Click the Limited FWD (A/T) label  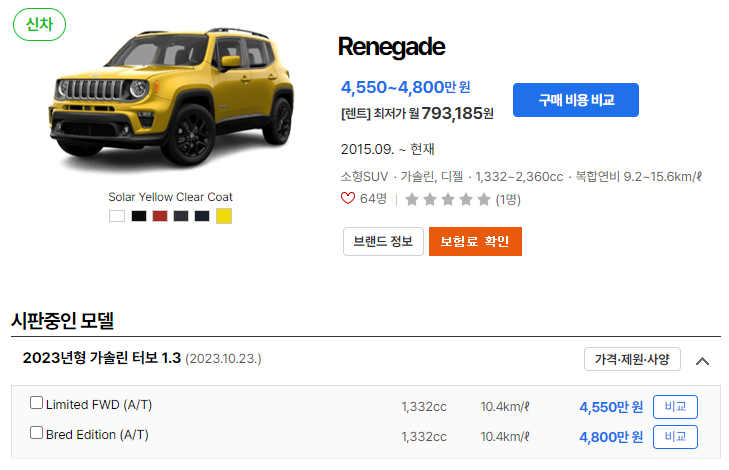click(99, 404)
